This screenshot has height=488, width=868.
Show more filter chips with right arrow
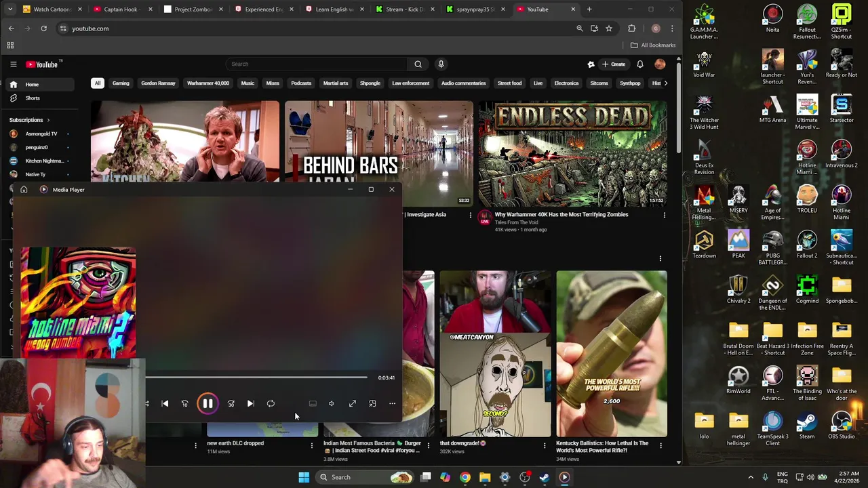pyautogui.click(x=665, y=83)
